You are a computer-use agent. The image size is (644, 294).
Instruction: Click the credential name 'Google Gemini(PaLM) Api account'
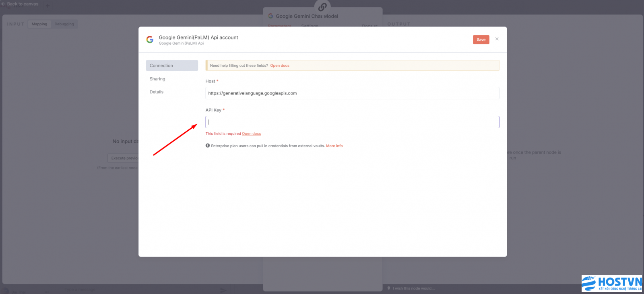coord(198,37)
